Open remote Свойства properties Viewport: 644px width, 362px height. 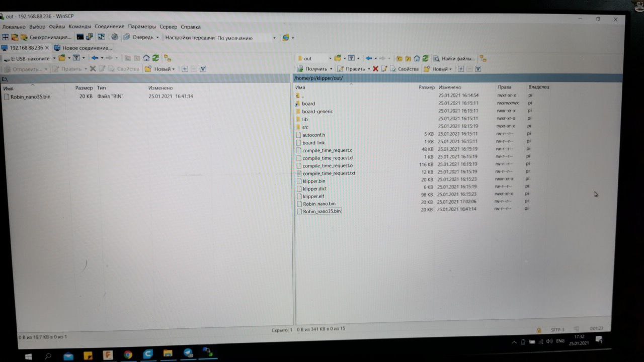[x=405, y=69]
